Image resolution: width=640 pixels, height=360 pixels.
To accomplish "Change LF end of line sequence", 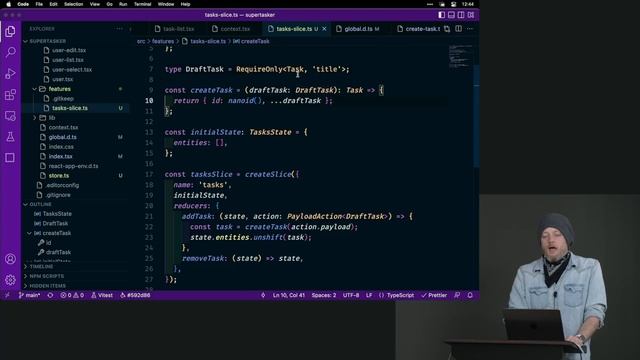I will click(x=369, y=295).
